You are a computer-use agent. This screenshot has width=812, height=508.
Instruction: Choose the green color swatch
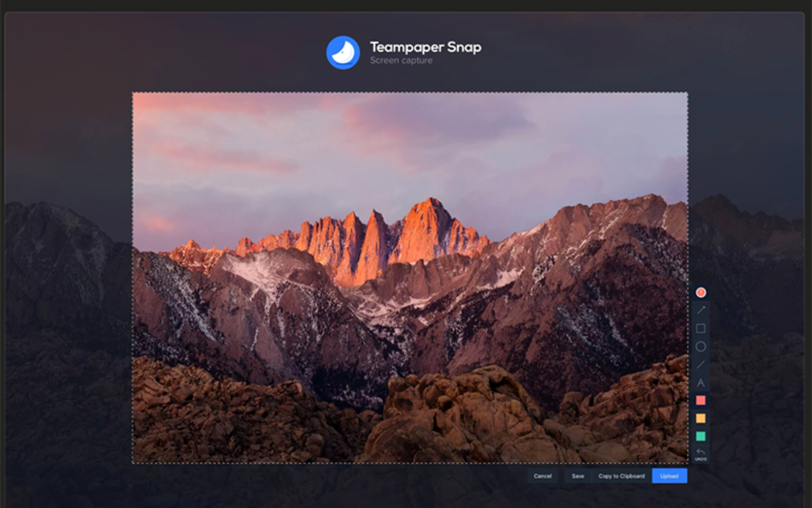pos(701,436)
